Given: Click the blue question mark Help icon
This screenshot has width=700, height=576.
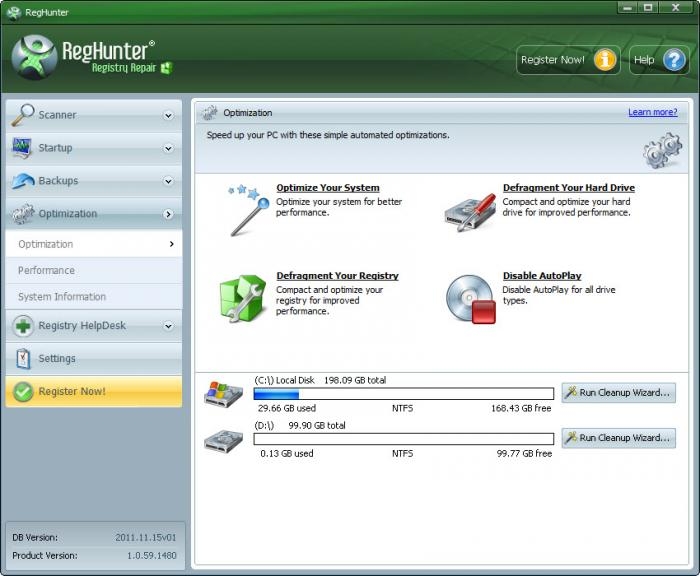Looking at the screenshot, I should click(674, 59).
